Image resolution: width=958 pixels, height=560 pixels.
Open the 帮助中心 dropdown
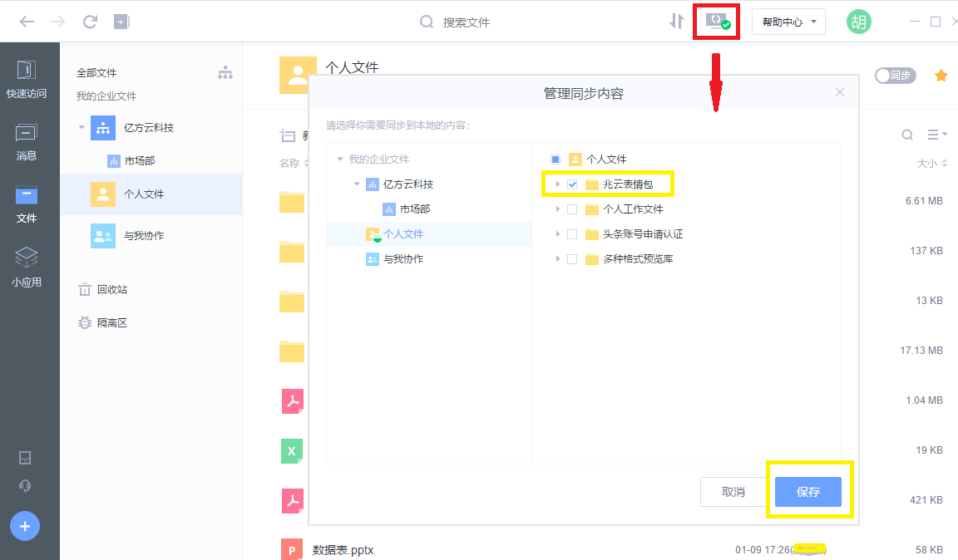coord(787,21)
